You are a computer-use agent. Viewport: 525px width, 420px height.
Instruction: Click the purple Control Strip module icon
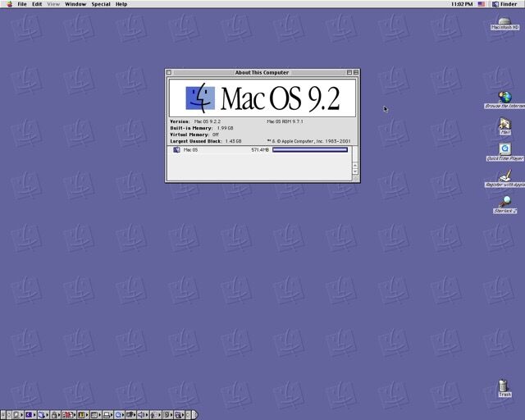(x=30, y=415)
